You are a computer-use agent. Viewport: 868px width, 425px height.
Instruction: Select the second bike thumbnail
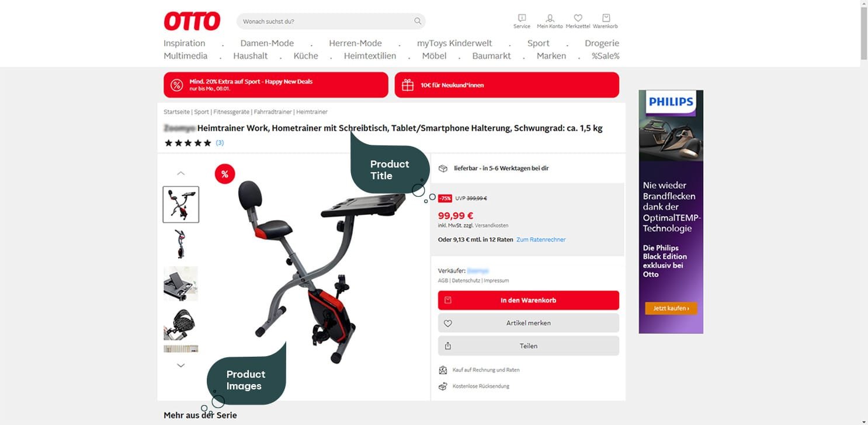[x=180, y=244]
